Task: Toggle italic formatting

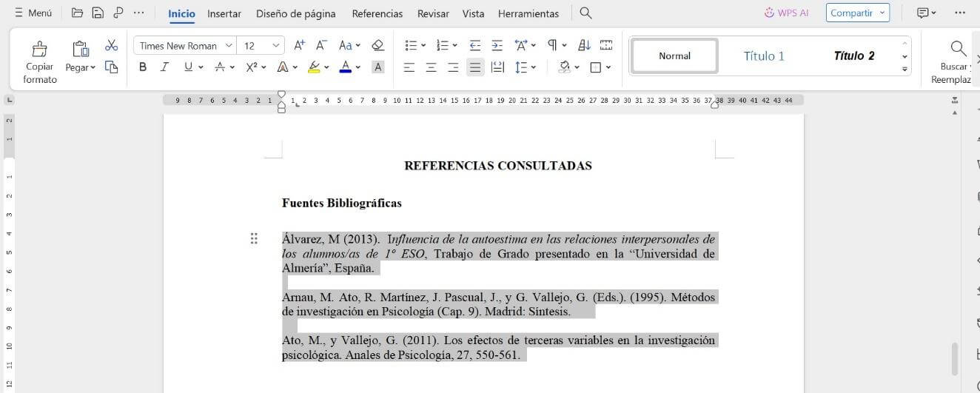Action: click(164, 67)
